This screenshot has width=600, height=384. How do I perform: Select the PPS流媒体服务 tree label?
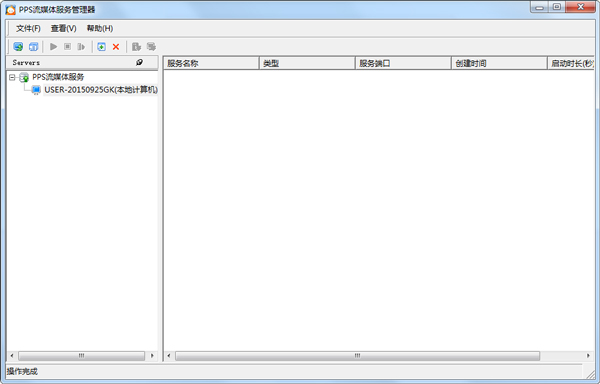pyautogui.click(x=58, y=77)
